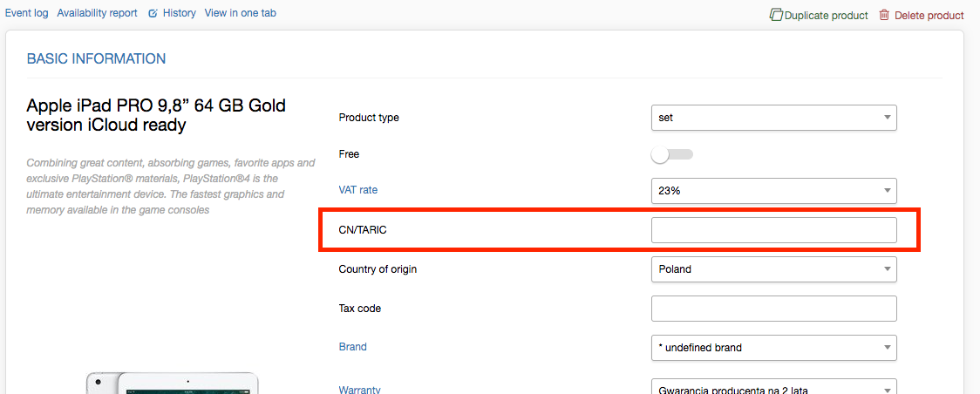
Task: Click the History edit icon
Action: click(x=153, y=13)
